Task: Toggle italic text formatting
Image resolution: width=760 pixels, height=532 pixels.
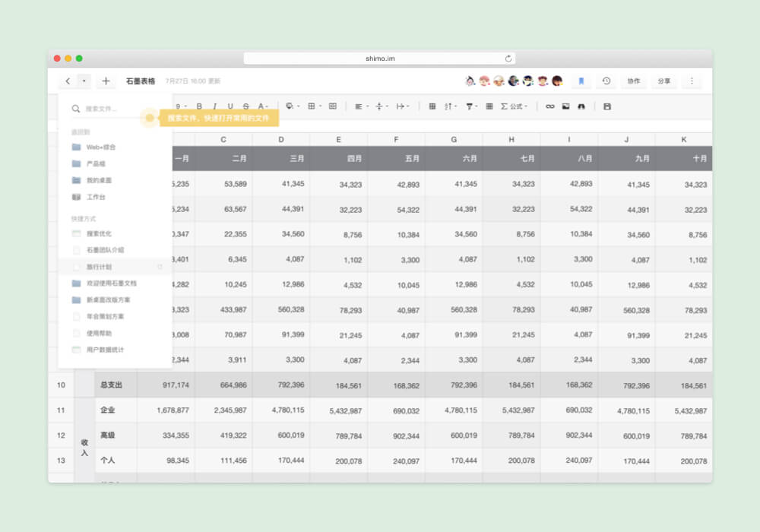Action: [x=214, y=106]
